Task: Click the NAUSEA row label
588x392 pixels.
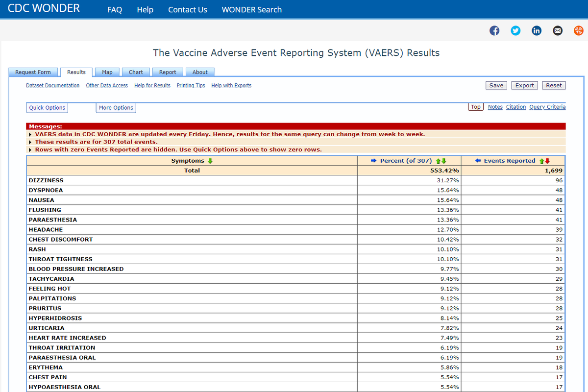Action: pos(42,200)
